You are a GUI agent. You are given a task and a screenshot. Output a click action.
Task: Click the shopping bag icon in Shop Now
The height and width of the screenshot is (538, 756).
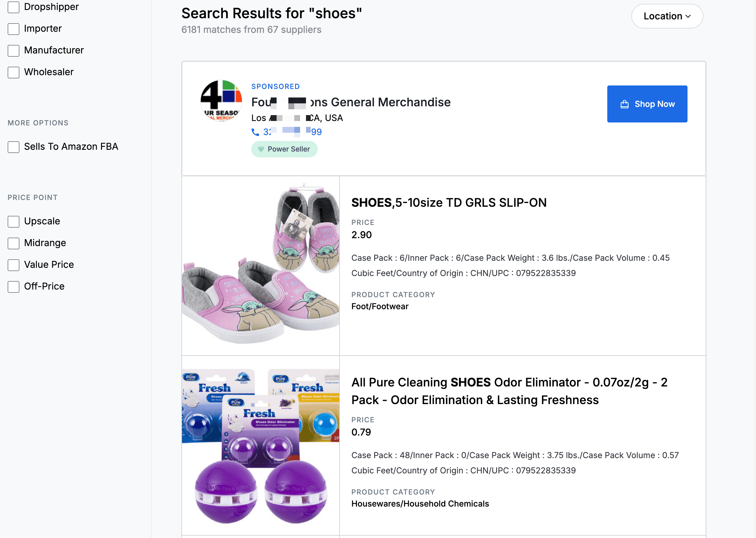click(x=624, y=104)
